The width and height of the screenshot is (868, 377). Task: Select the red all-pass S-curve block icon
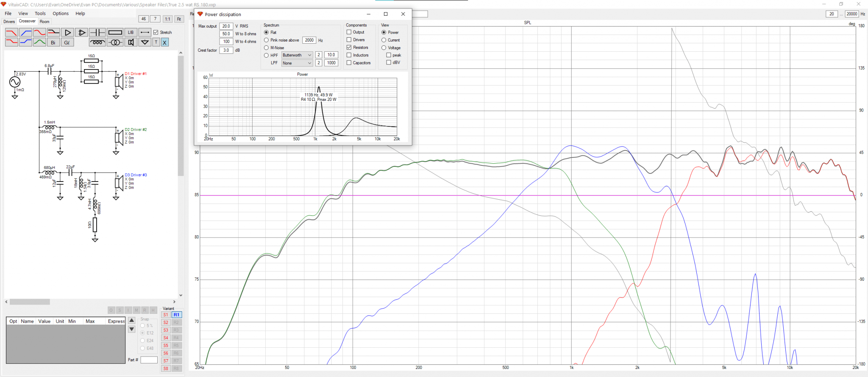(x=39, y=32)
